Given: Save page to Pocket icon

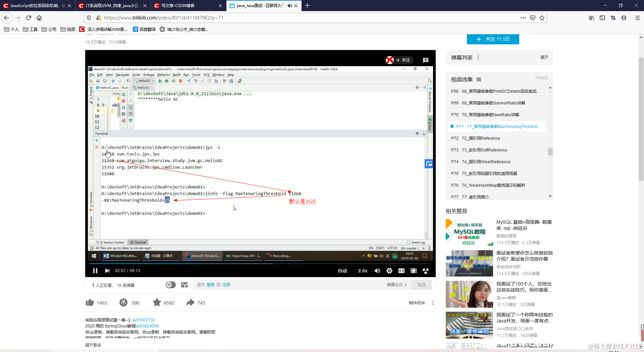Looking at the screenshot, I should (x=533, y=18).
